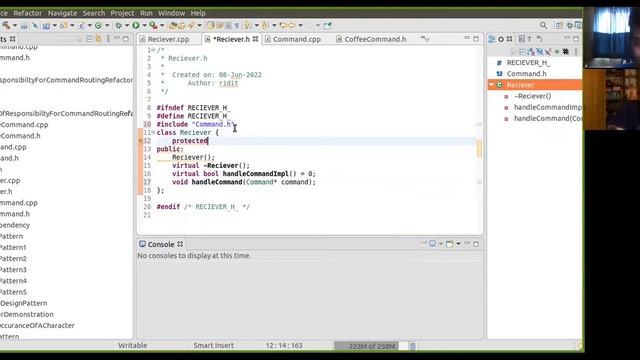Select ChainDesignPattern item in project tree
640x360 pixels.
point(24,303)
